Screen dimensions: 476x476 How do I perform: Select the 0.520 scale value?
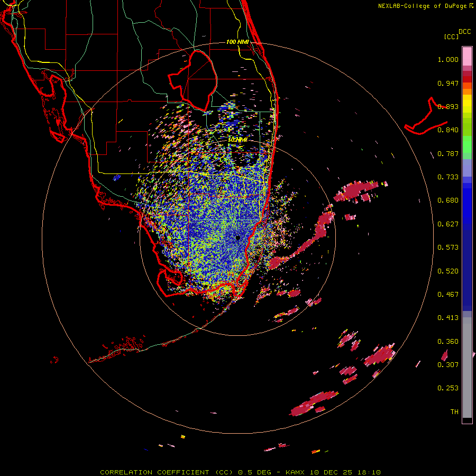448,271
